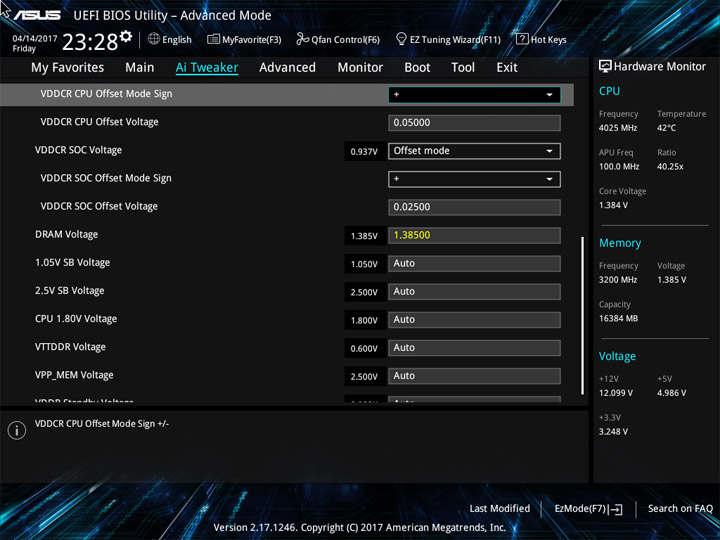This screenshot has width=720, height=540.
Task: Click the Core Voltage 1.384 V value
Action: (613, 205)
